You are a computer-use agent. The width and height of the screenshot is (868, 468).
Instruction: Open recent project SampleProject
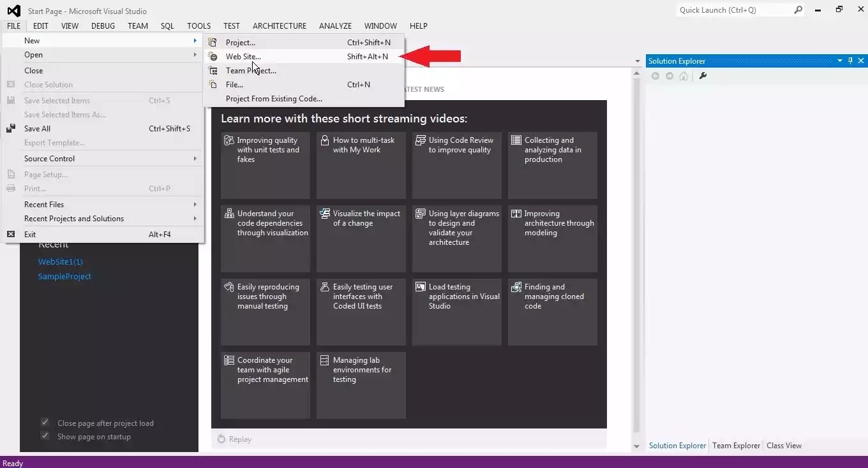64,277
